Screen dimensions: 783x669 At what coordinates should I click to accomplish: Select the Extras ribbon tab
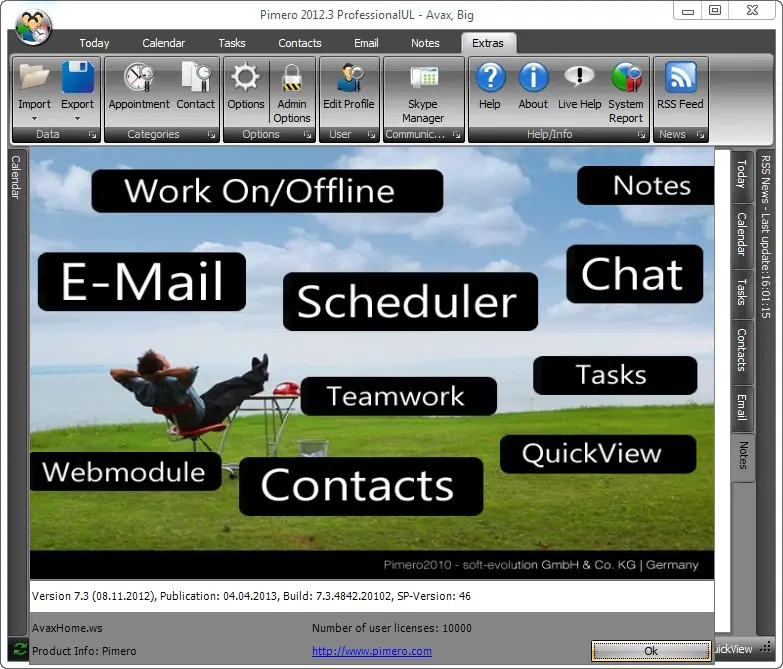488,43
